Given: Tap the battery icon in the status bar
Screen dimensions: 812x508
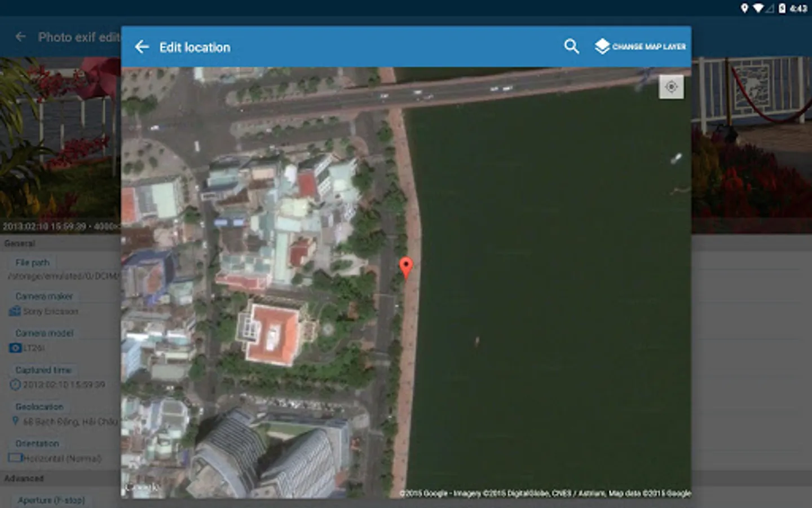Looking at the screenshot, I should tap(782, 8).
